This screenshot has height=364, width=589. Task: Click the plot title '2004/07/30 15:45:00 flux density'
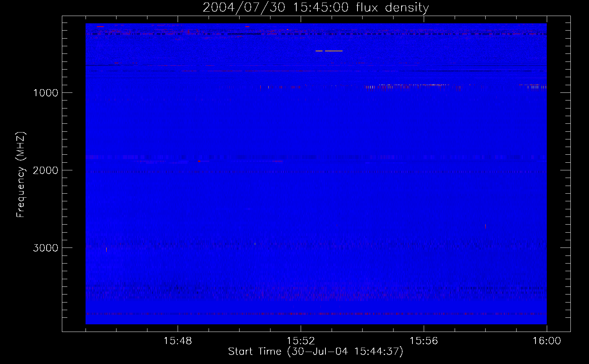316,7
